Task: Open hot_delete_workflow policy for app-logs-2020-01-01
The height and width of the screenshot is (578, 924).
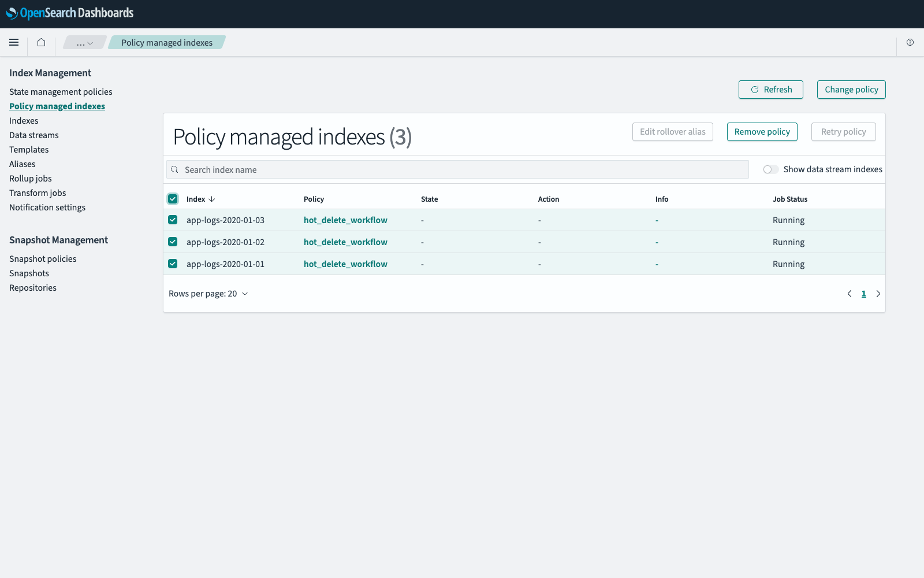Action: [345, 264]
